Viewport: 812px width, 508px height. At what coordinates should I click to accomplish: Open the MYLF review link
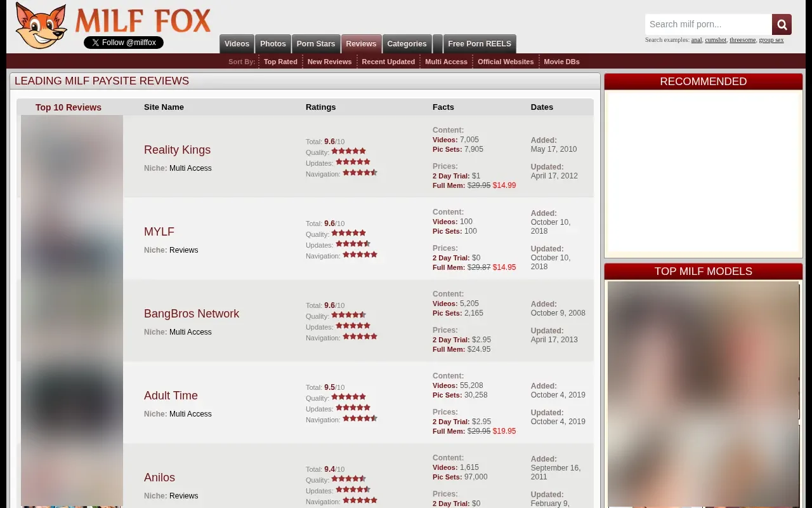[159, 232]
